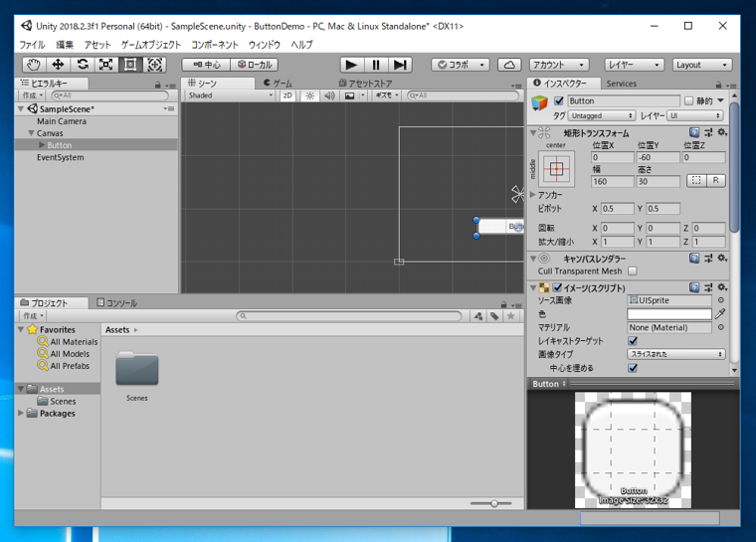Switch to the Console tab
This screenshot has height=542, width=756.
point(117,303)
